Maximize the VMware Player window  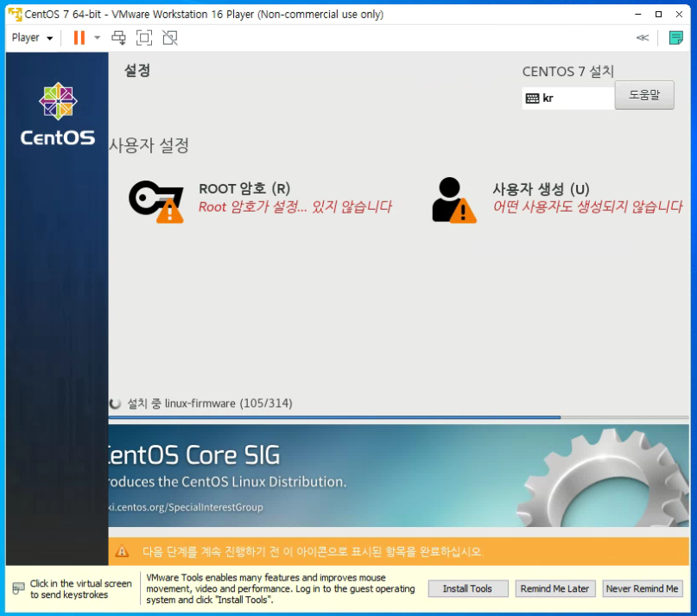coord(658,14)
